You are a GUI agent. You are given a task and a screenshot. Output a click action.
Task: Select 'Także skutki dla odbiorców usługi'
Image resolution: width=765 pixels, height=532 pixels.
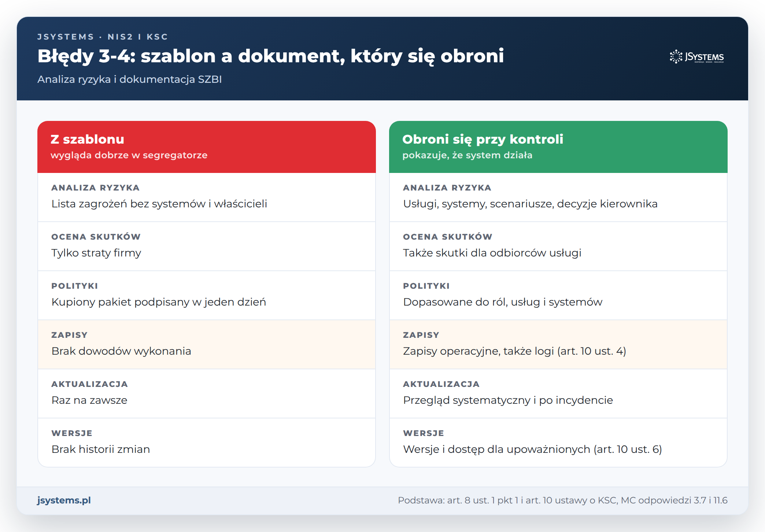[492, 253]
